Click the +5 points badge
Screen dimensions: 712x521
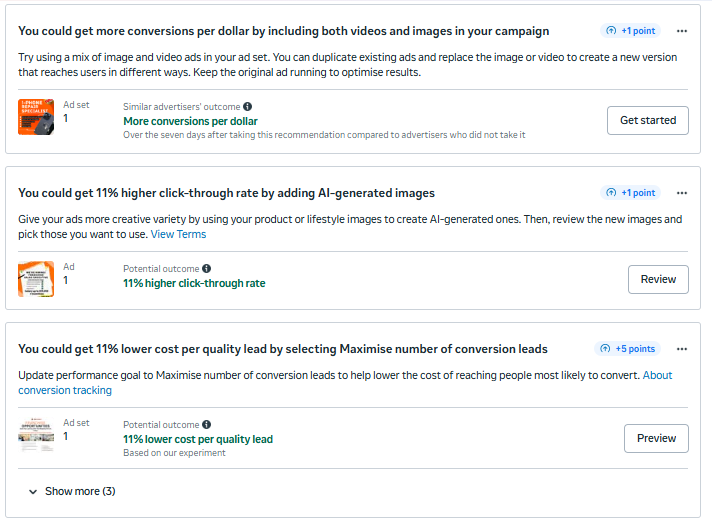[626, 349]
